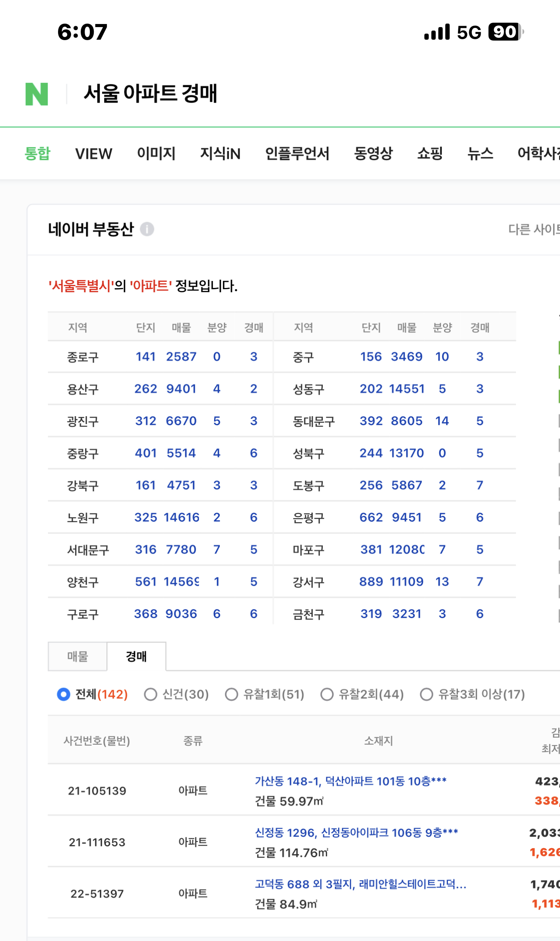Tap the 소재지 column header
Image resolution: width=560 pixels, height=941 pixels.
tap(379, 741)
